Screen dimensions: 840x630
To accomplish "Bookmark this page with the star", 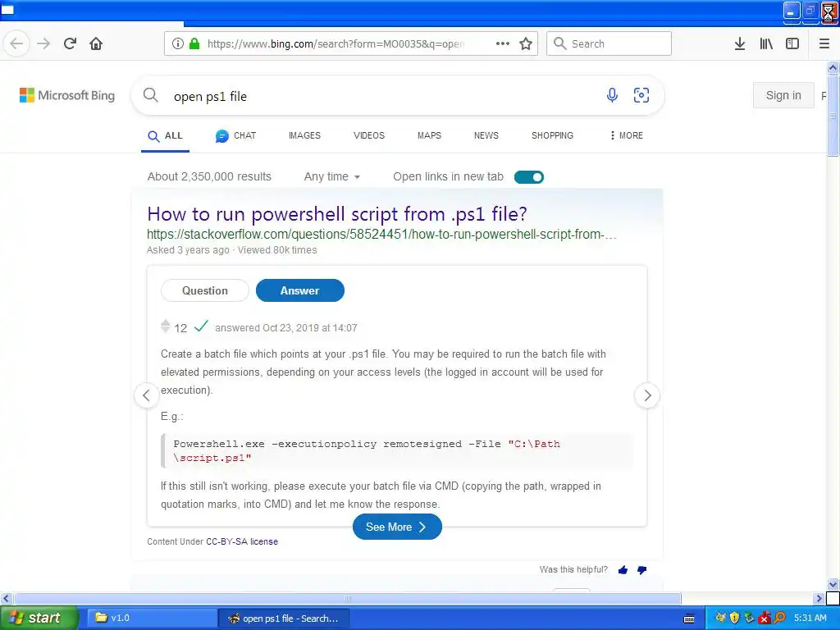I will [x=526, y=43].
